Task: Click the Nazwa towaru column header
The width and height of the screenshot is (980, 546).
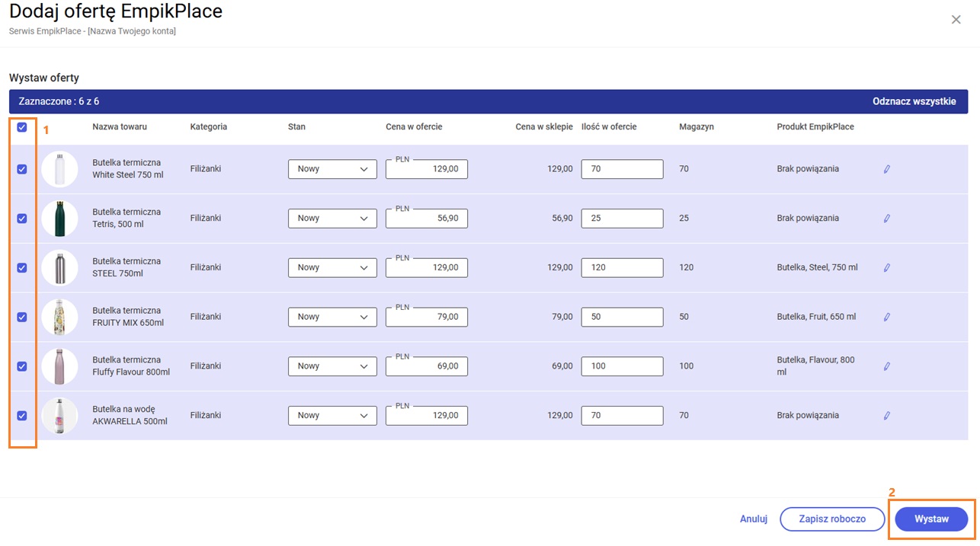Action: 120,127
